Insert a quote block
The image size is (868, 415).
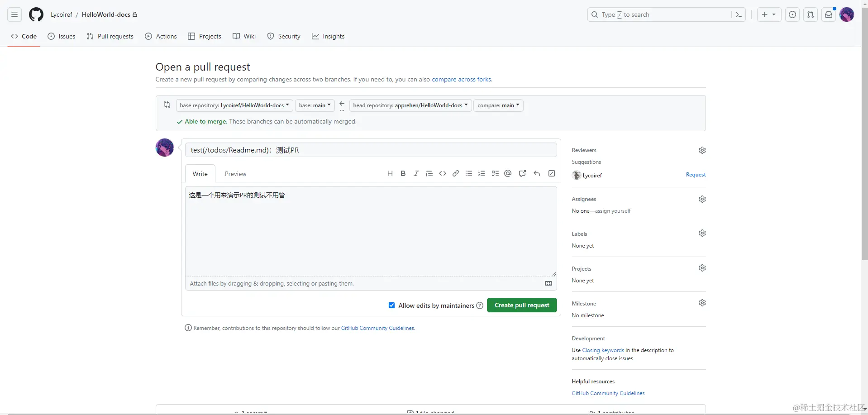[x=429, y=173]
